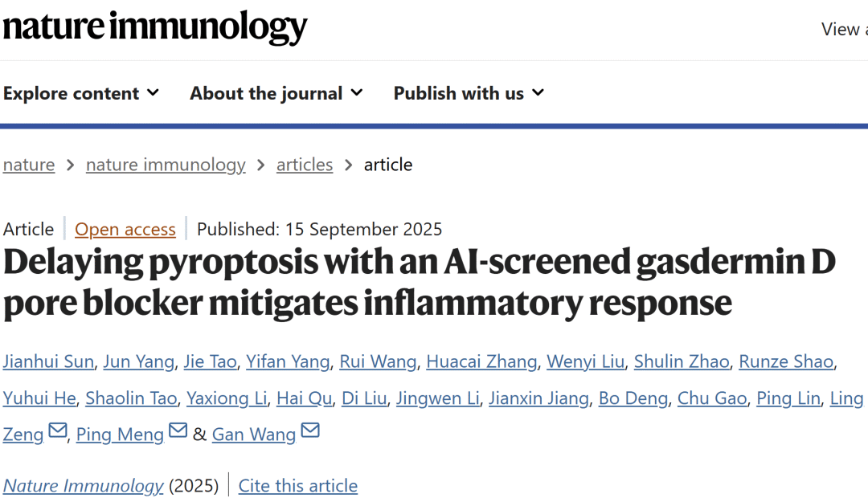The width and height of the screenshot is (868, 502).
Task: Click envelope icon next to Gan Wang
Action: pyautogui.click(x=310, y=431)
